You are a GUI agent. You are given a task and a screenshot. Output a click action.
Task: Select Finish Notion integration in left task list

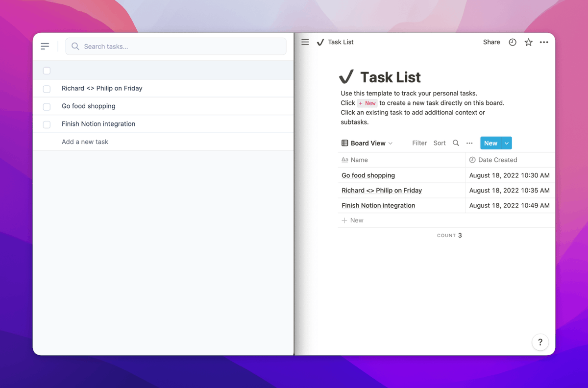click(98, 124)
